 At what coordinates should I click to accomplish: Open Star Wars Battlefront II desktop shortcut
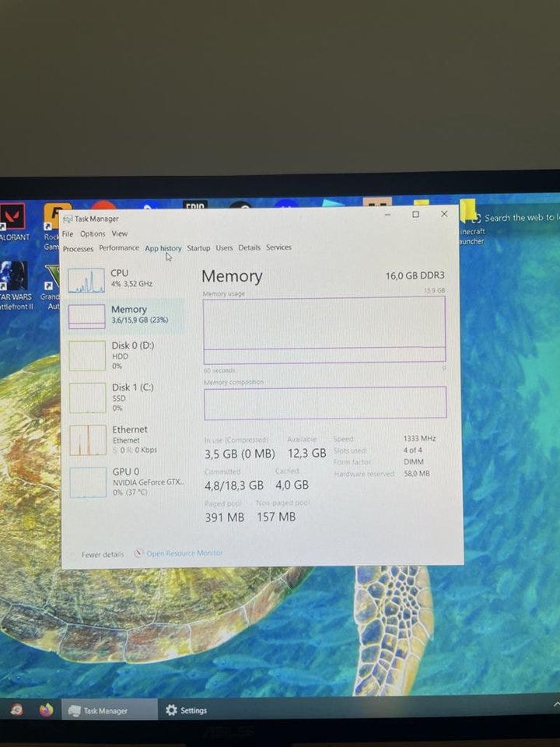(x=16, y=286)
